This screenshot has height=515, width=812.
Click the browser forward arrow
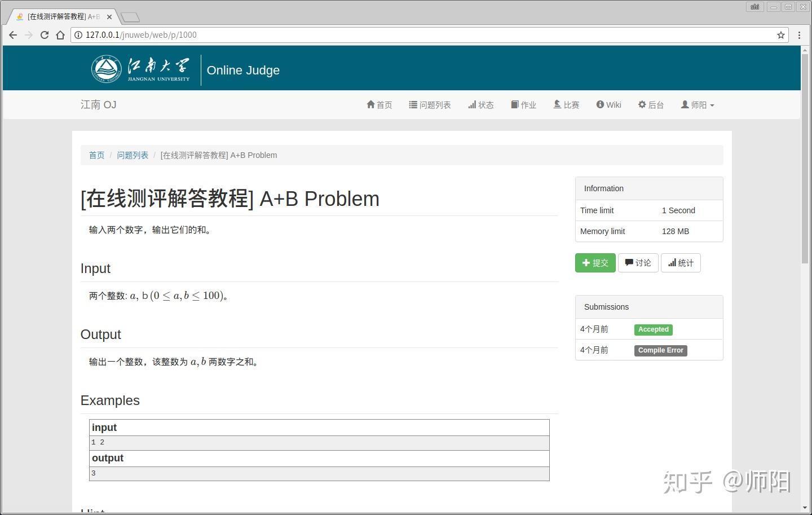click(29, 35)
